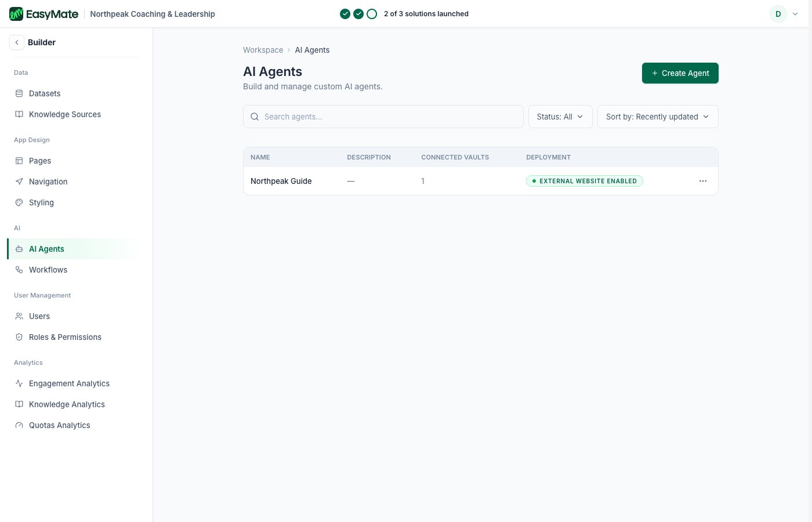Open Datasets in the sidebar
This screenshot has height=522, width=812.
[x=73, y=93]
